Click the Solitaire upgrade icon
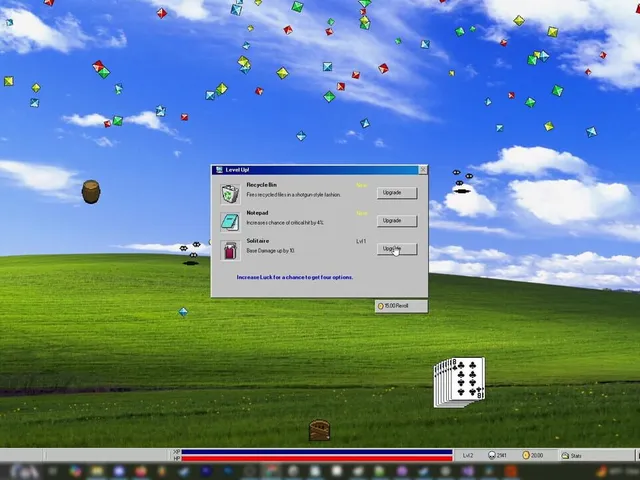 230,250
